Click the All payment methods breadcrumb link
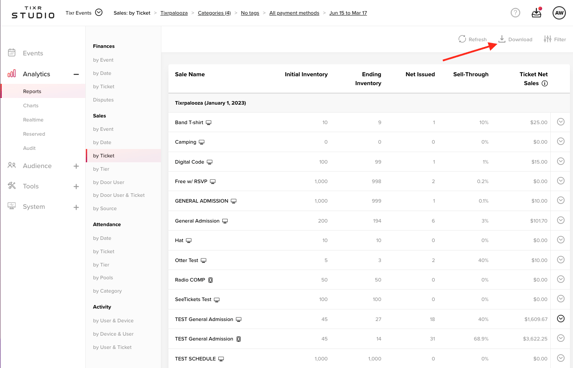This screenshot has height=368, width=573. click(x=294, y=13)
